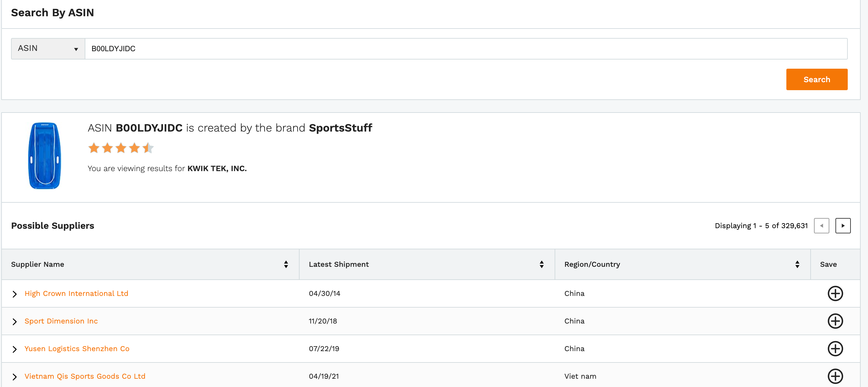Image resolution: width=868 pixels, height=387 pixels.
Task: Open Vietnam Qis Sports Goods Co Ltd link
Action: click(x=85, y=376)
